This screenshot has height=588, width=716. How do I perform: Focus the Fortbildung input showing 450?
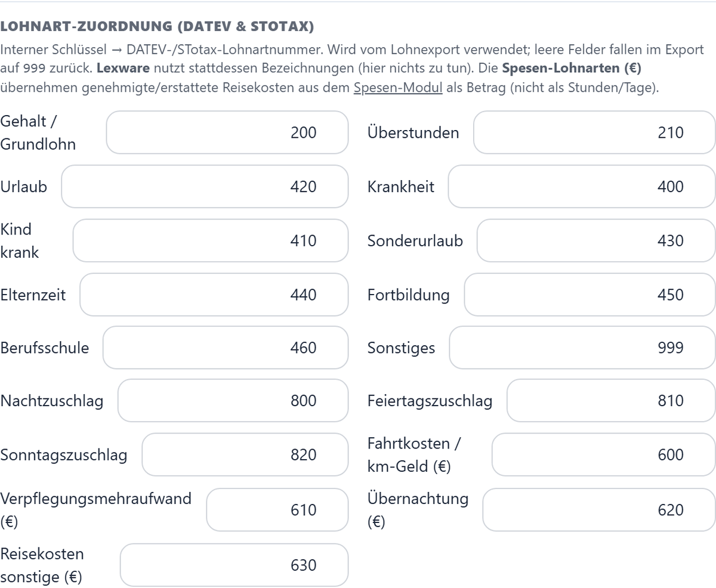[x=590, y=295]
